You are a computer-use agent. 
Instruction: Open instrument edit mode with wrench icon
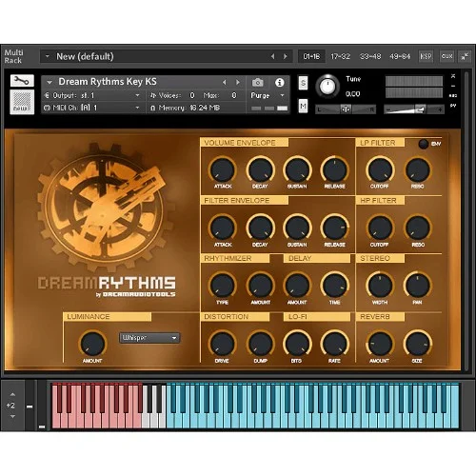pos(22,81)
